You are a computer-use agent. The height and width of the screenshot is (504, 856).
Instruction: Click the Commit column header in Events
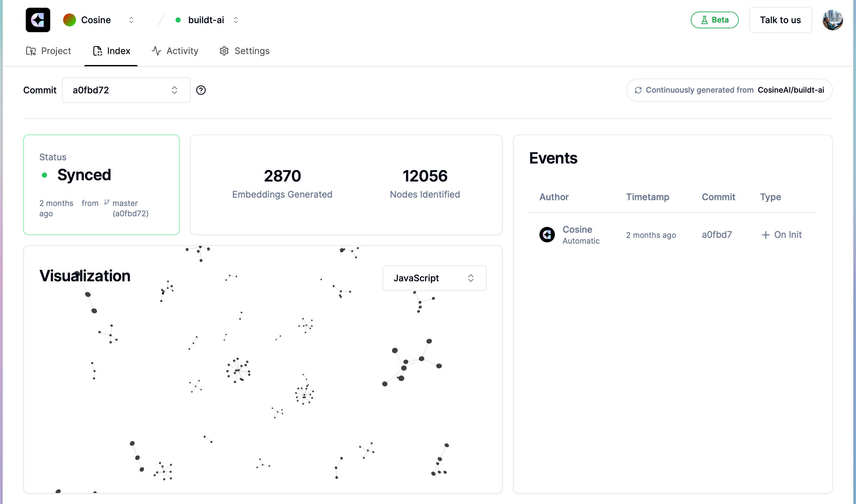click(x=718, y=197)
